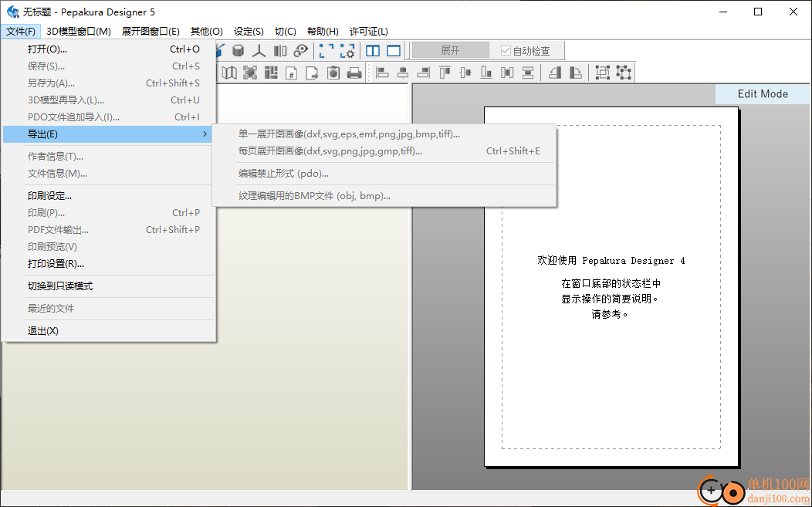The image size is (812, 507).
Task: Click the folded map icon in second toolbar
Action: click(x=229, y=73)
